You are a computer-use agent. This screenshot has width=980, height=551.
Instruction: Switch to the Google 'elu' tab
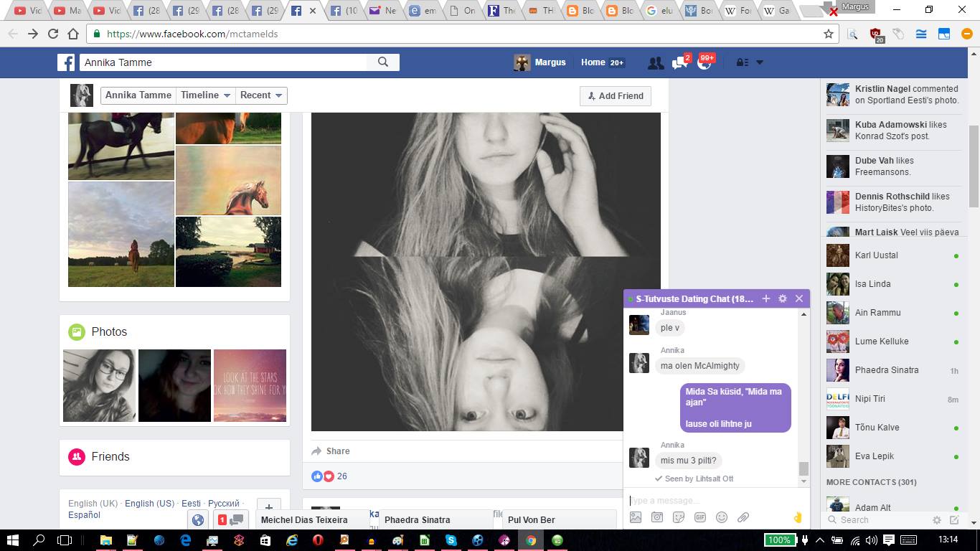click(659, 11)
